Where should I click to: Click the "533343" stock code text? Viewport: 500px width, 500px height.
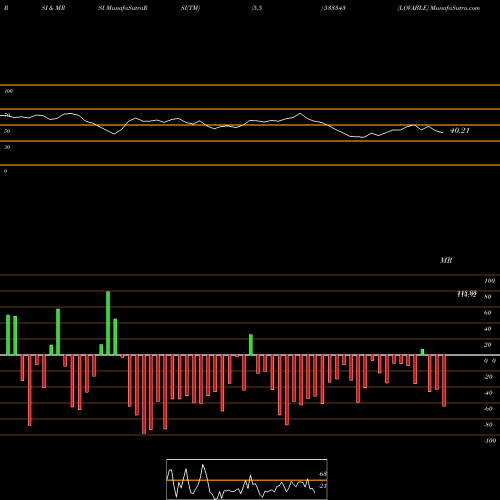point(334,8)
